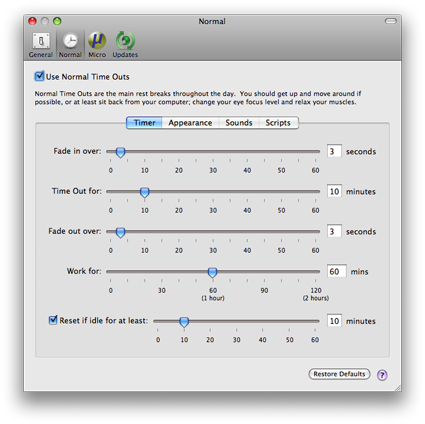
Task: Uncheck Use Normal Time Outs
Action: click(39, 76)
